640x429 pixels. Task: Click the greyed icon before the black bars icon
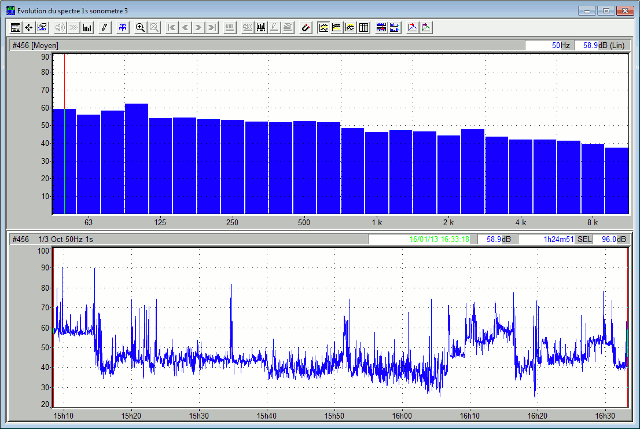[247, 27]
